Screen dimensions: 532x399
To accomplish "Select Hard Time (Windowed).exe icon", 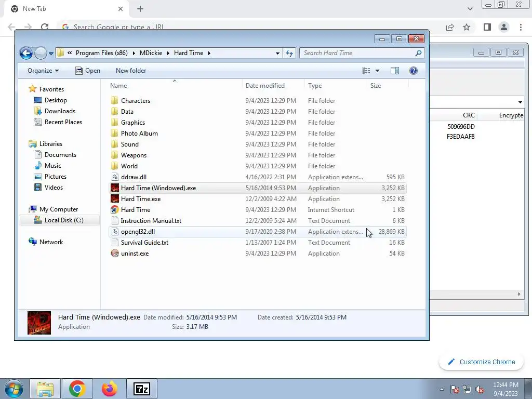I will coord(115,188).
